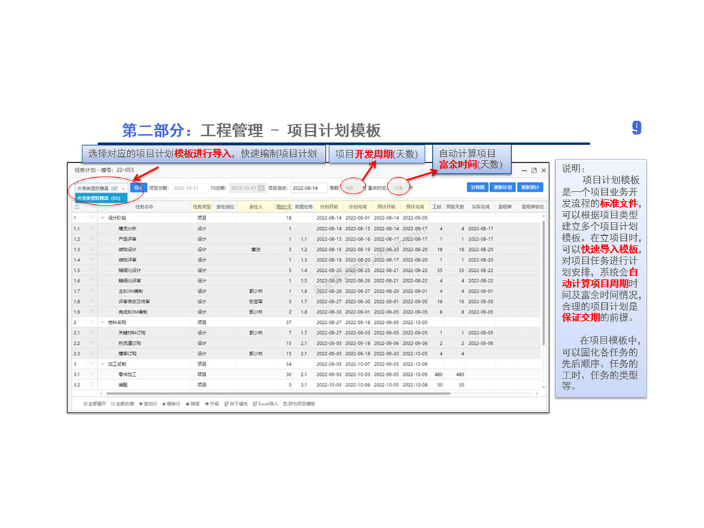Image resolution: width=704 pixels, height=528 pixels.
Task: Click the 周期 days field showing 100
Action: pyautogui.click(x=352, y=188)
